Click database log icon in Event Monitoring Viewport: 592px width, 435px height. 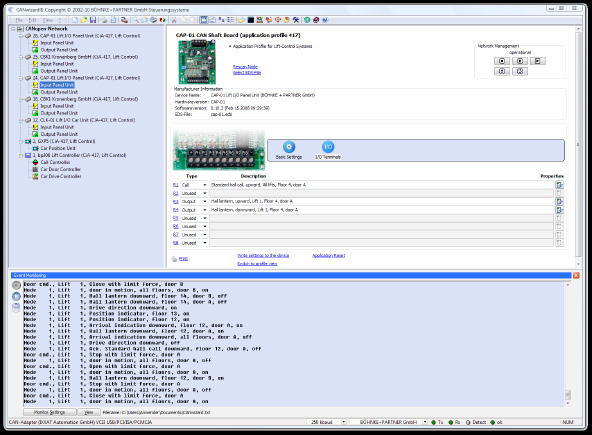[16, 308]
